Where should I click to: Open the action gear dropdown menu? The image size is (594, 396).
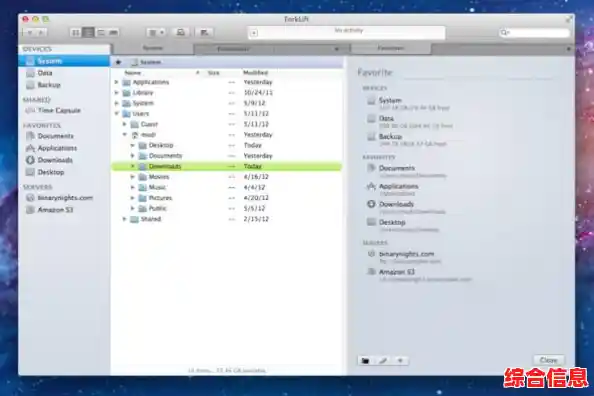tap(156, 33)
